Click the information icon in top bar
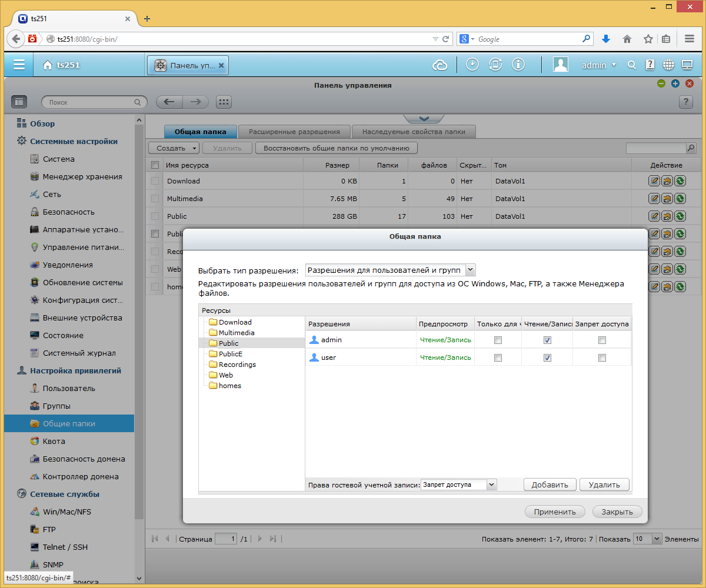706x588 pixels. point(518,65)
